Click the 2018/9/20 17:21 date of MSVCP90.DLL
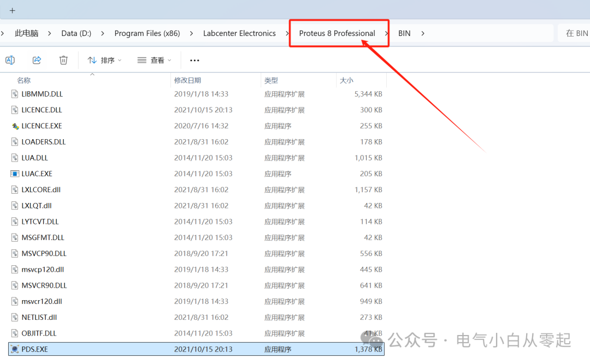 point(201,253)
